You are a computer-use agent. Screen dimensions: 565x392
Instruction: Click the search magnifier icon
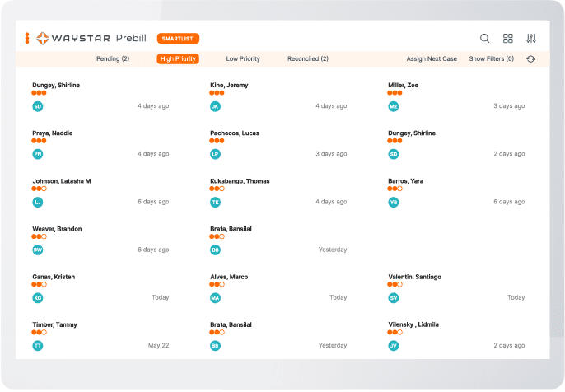coord(485,38)
